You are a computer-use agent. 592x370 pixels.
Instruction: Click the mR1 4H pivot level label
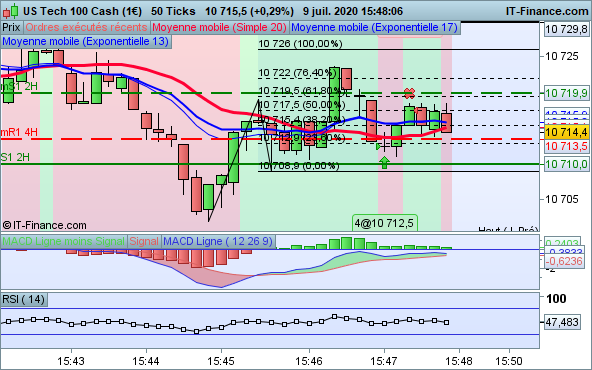pos(19,133)
